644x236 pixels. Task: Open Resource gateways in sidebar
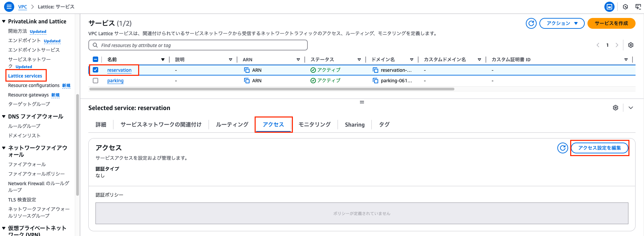click(x=28, y=95)
